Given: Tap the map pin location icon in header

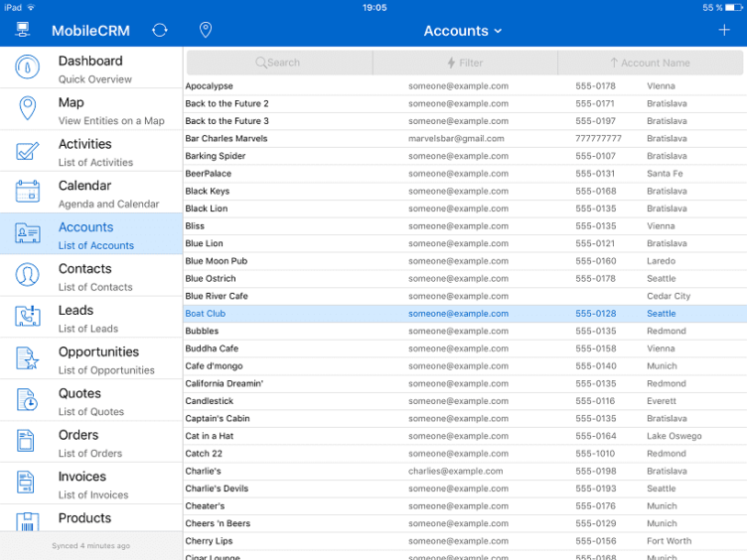Looking at the screenshot, I should point(206,31).
